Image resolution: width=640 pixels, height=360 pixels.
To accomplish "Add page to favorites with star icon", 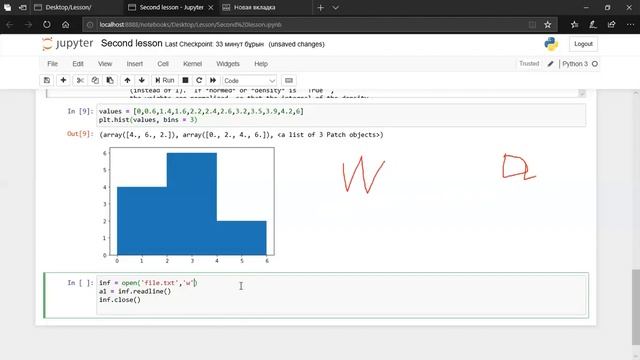I will pos(548,24).
